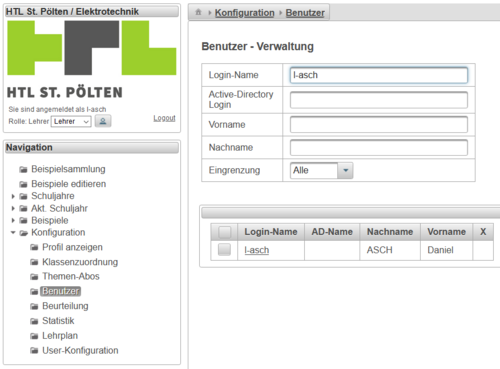The image size is (500, 369).
Task: Click the Navigation panel header
Action: coord(92,148)
